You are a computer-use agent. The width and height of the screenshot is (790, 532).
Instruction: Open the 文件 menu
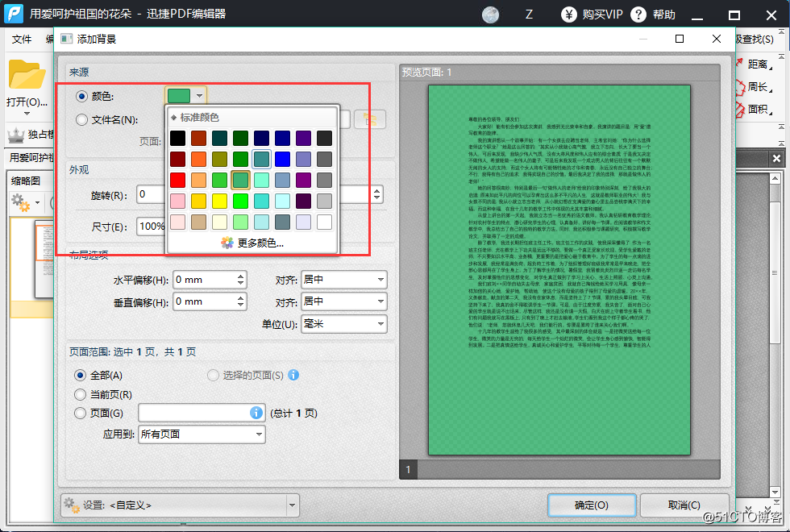22,39
